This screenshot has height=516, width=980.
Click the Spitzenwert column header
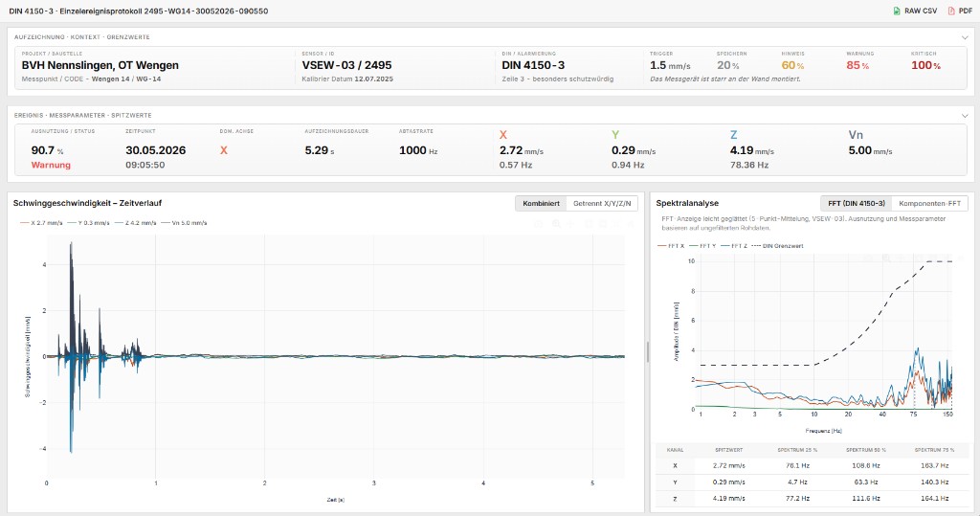coord(728,450)
